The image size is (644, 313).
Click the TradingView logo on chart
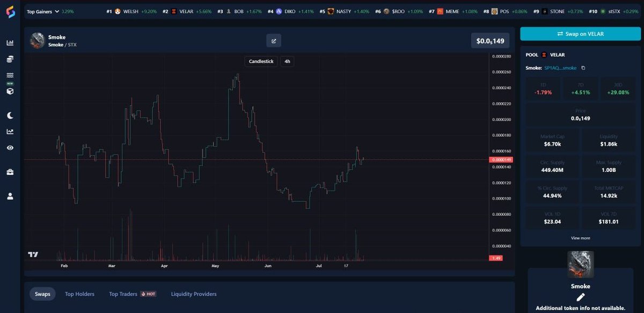33,254
